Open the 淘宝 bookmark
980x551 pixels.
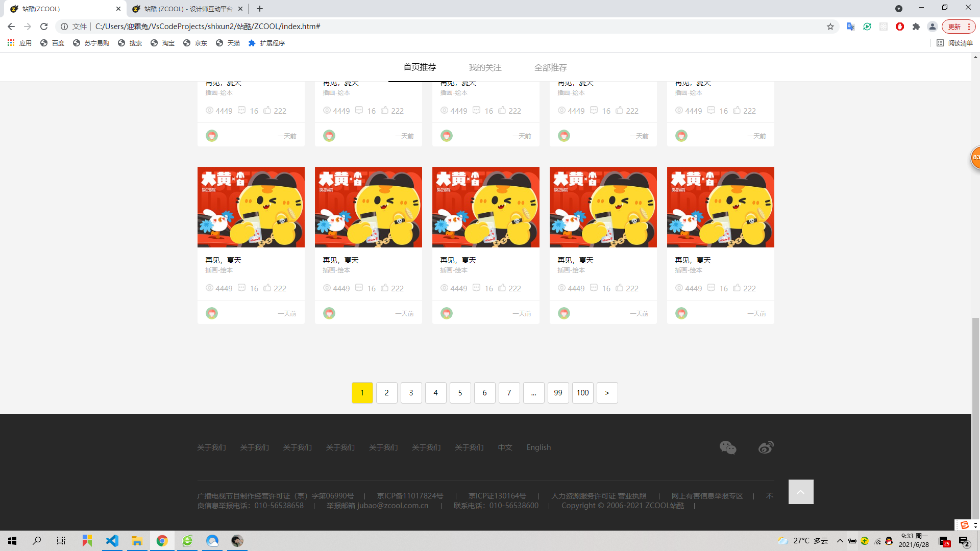pos(163,43)
